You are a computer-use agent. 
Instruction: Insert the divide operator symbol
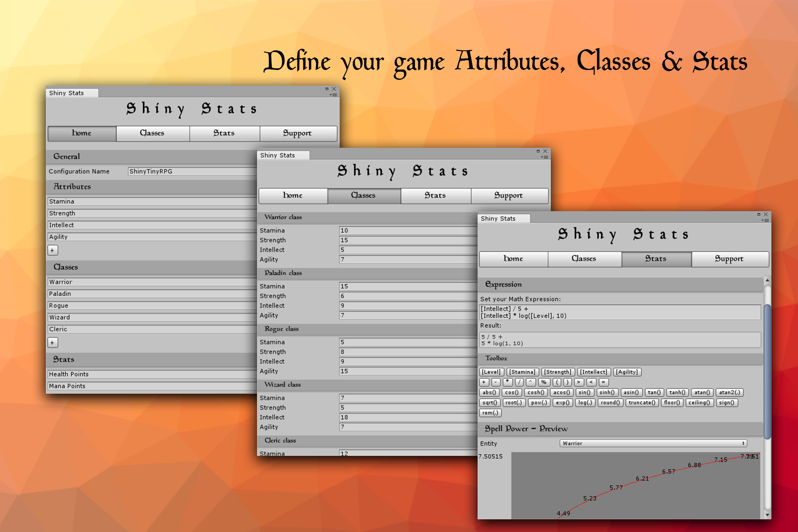tap(519, 382)
